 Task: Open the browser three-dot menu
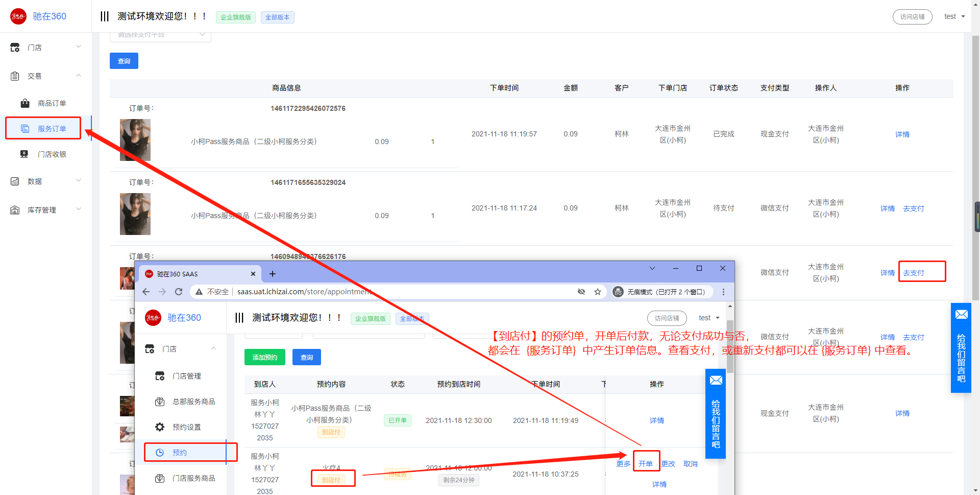723,292
